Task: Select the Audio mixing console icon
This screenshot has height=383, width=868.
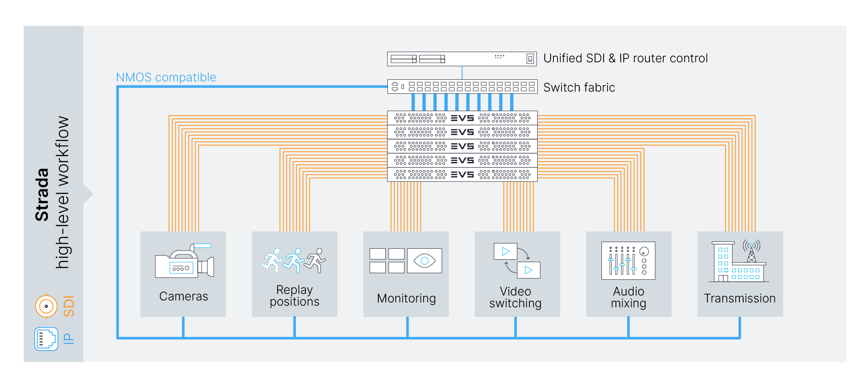Action: point(628,260)
